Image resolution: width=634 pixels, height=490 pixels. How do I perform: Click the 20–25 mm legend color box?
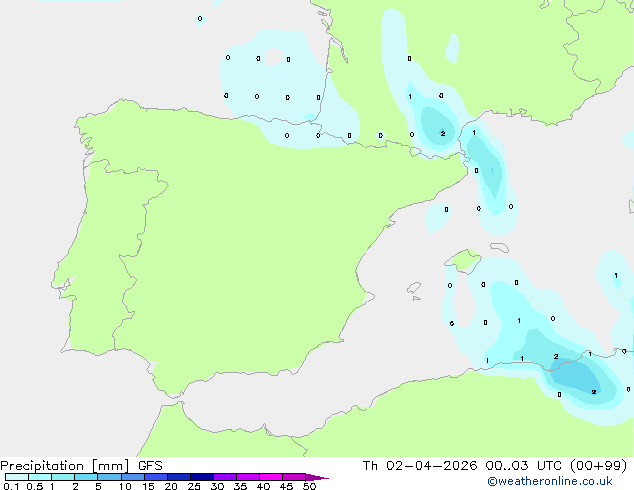[x=179, y=477]
